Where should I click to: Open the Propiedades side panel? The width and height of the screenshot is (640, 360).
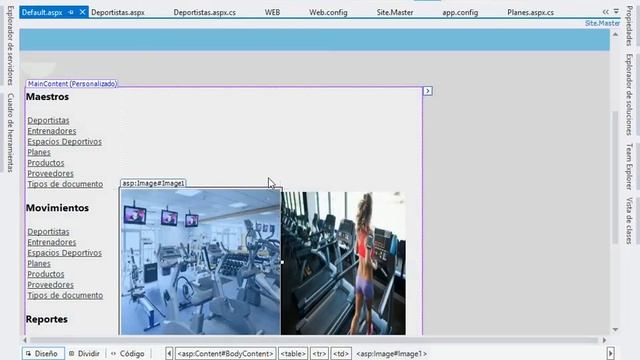point(629,26)
